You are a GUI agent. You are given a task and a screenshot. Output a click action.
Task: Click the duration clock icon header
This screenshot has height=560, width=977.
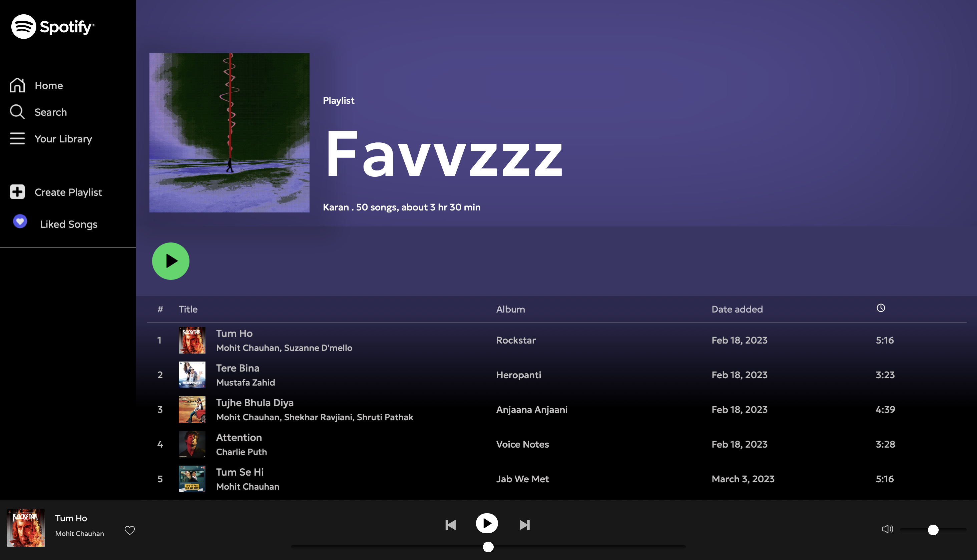coord(881,308)
